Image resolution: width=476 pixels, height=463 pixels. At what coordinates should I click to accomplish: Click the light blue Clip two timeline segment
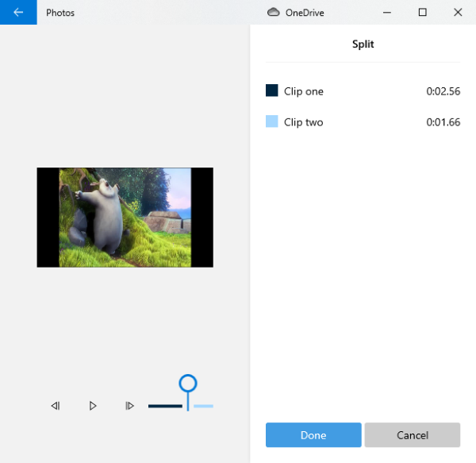203,406
